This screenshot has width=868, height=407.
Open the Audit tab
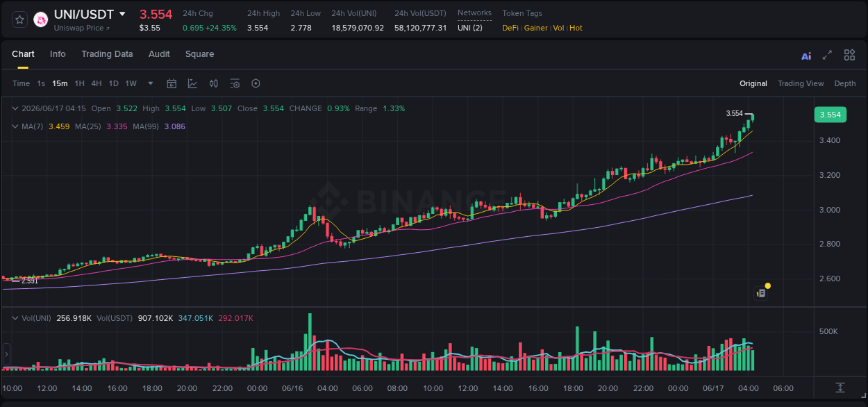point(159,54)
